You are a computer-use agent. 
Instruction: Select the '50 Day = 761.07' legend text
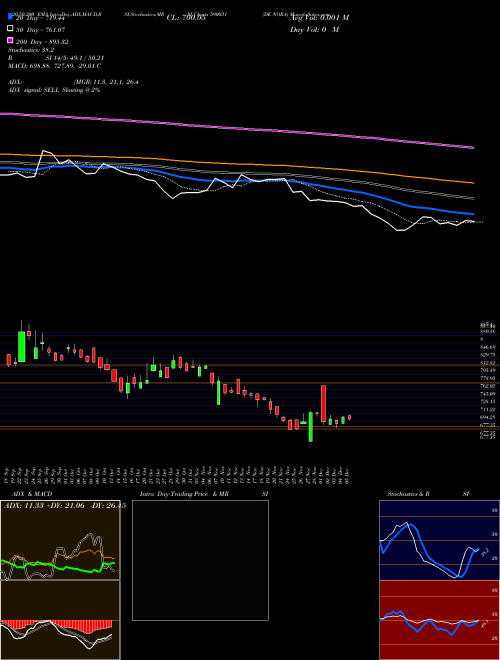point(41,29)
